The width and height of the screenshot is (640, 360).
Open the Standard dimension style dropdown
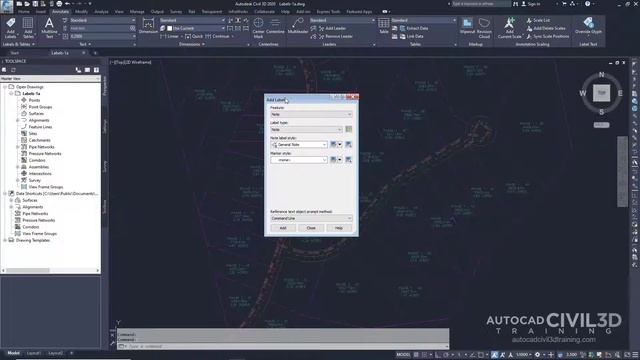[192, 20]
